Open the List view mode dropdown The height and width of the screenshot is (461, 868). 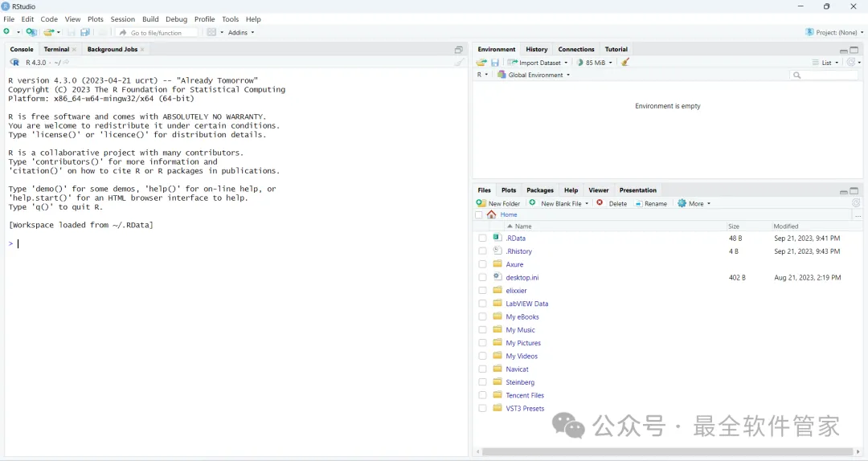pyautogui.click(x=825, y=63)
